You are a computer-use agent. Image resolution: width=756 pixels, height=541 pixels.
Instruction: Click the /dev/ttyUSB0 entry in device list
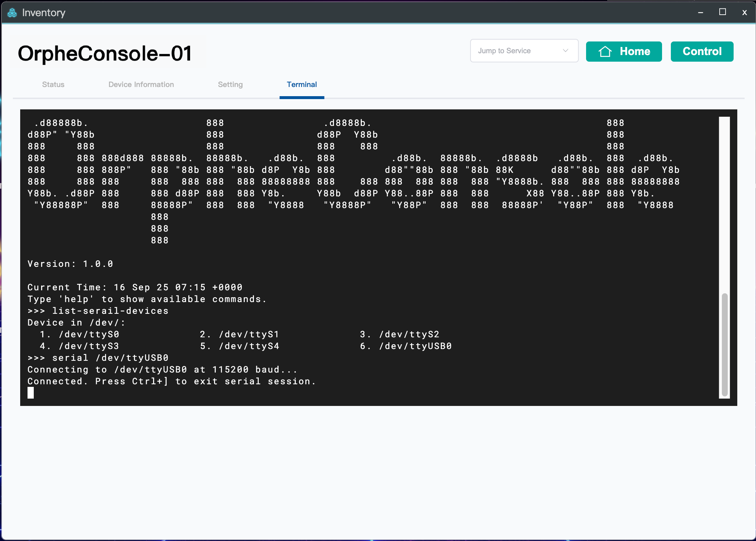point(415,346)
